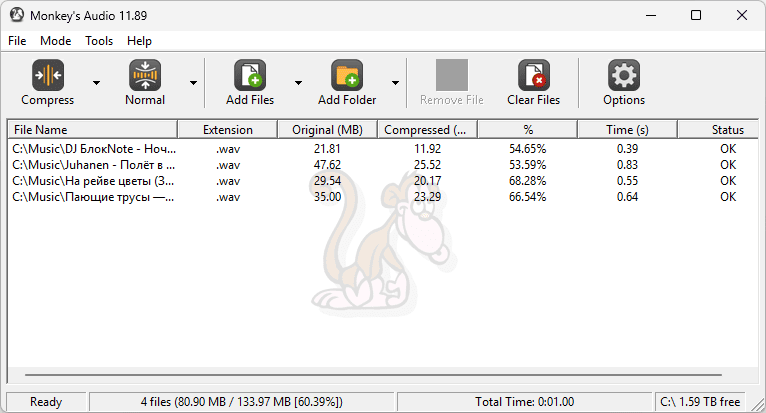Open the Add Files dropdown arrow
Image resolution: width=766 pixels, height=413 pixels.
point(298,83)
